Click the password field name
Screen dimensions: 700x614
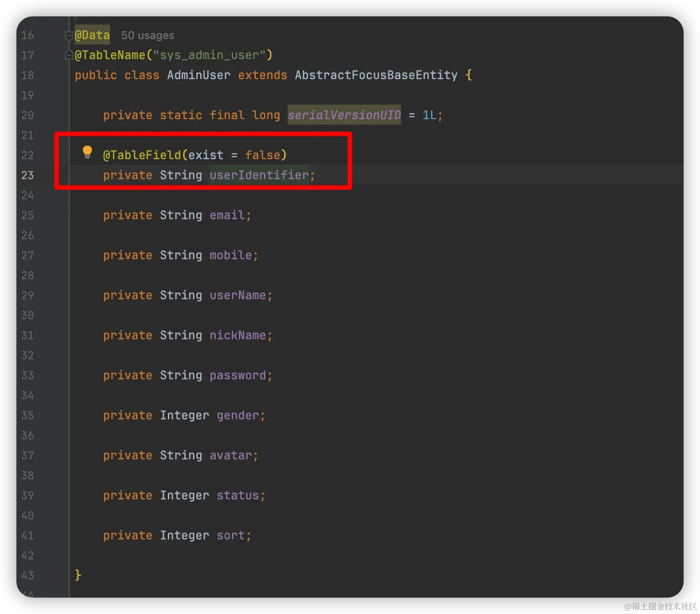click(x=238, y=375)
